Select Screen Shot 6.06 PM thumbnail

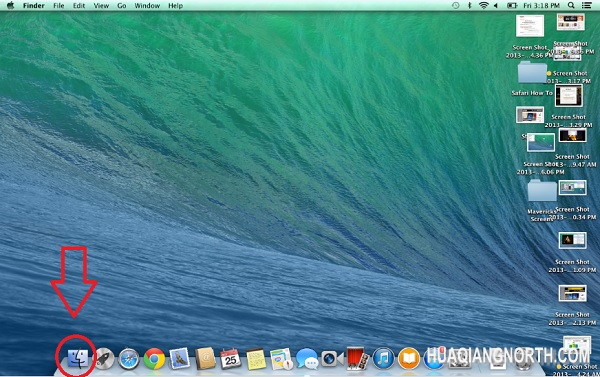click(x=541, y=142)
